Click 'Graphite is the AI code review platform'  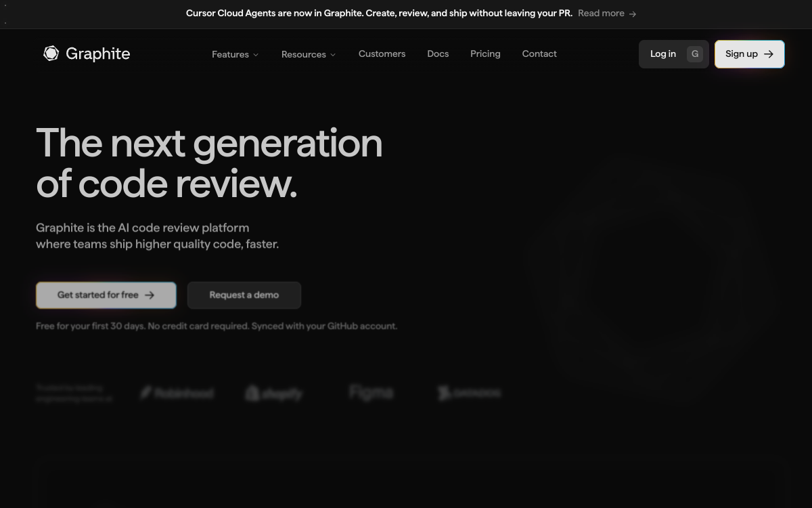143,228
